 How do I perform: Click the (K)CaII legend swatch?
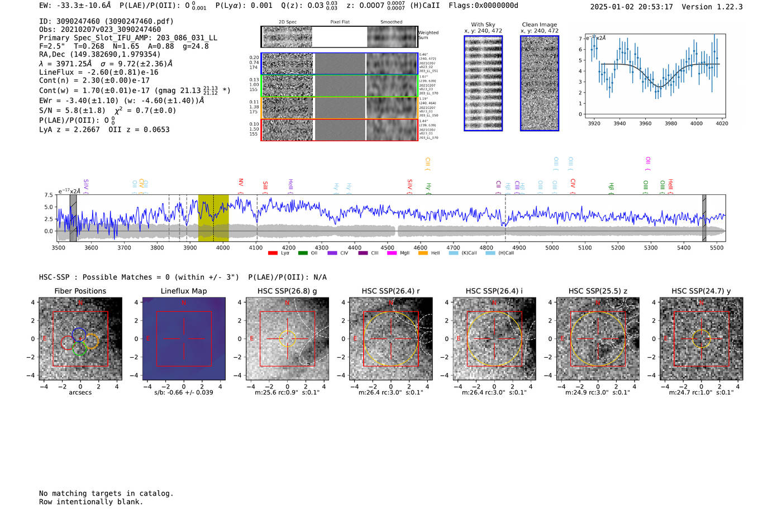[454, 253]
